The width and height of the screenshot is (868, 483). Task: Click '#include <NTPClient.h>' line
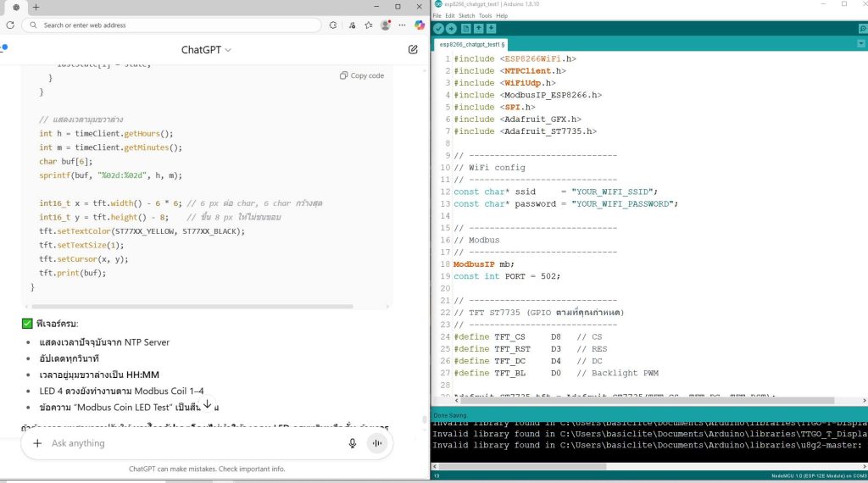pyautogui.click(x=509, y=71)
